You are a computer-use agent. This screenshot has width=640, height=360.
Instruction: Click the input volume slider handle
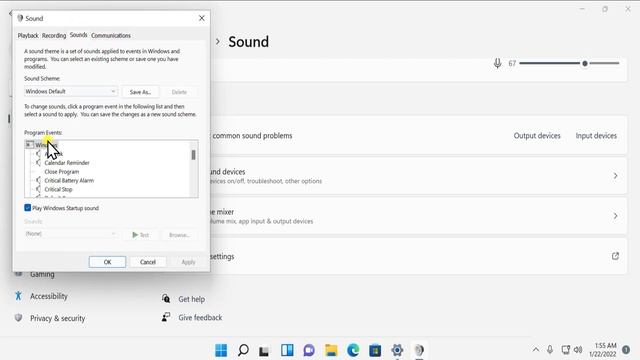[585, 63]
